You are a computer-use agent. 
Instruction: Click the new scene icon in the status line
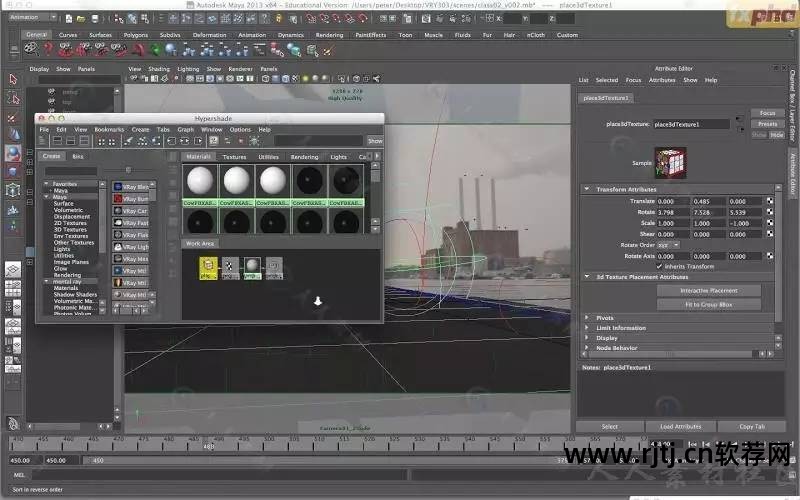(68, 19)
